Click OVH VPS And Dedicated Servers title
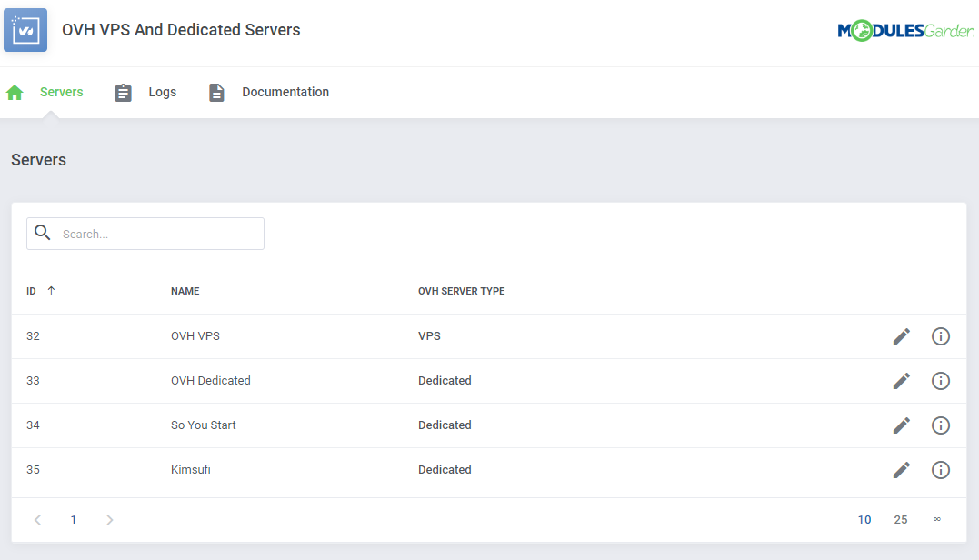This screenshot has width=979, height=560. pos(181,30)
